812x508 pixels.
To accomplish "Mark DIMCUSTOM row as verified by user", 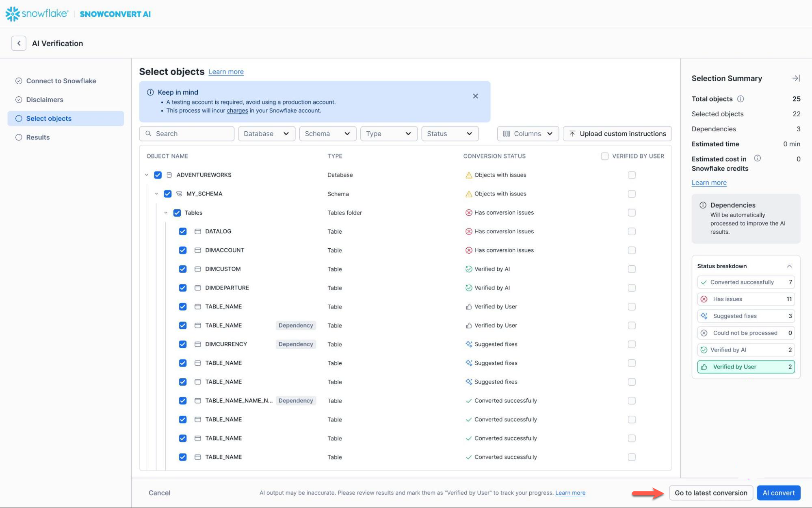I will [x=631, y=269].
